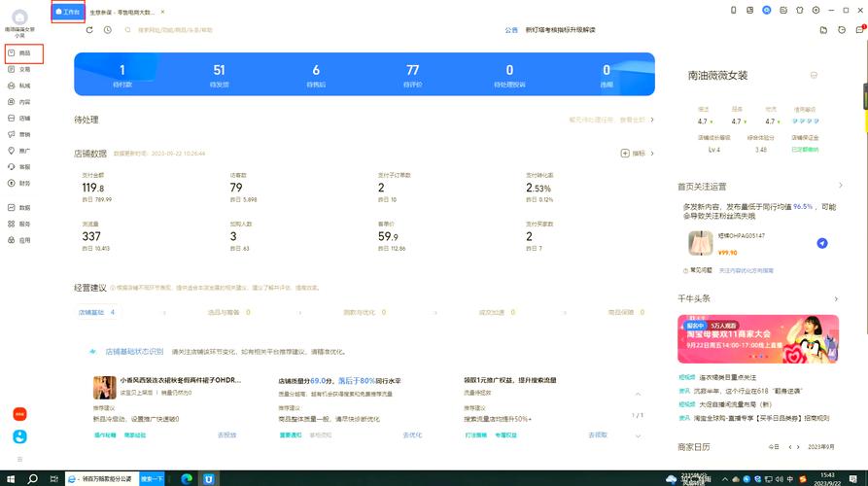Screen dimensions: 868x486
Task: Go to previous month in 商家日历
Action: tap(790, 447)
